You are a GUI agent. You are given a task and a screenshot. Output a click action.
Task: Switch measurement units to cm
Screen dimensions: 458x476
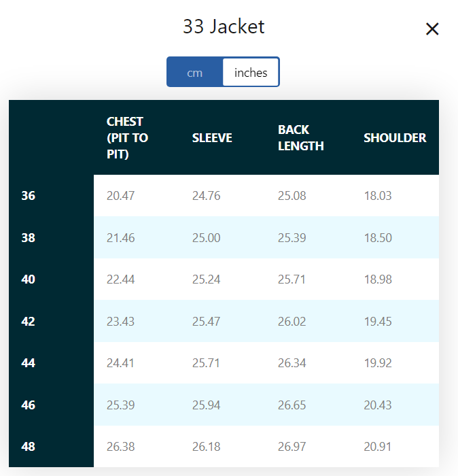195,72
